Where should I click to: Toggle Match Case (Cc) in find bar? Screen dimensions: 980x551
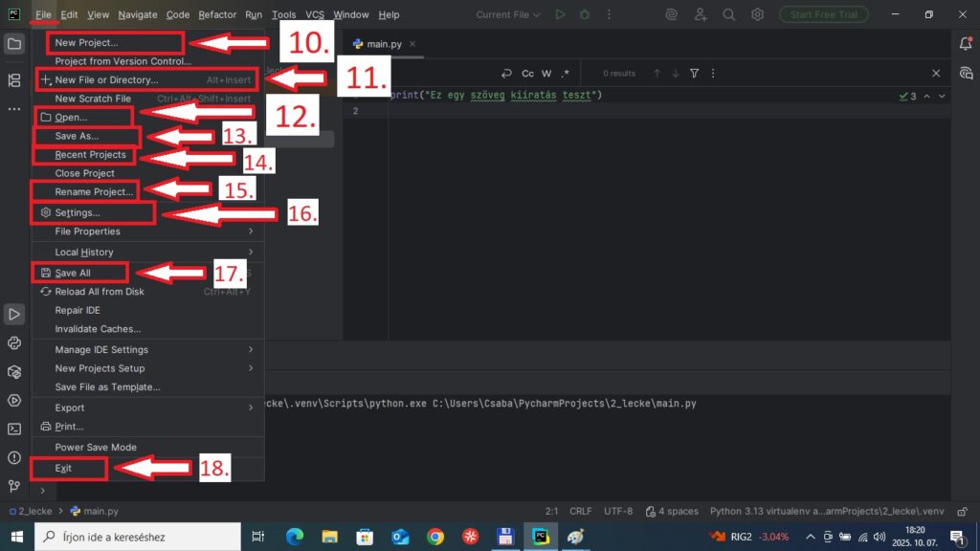tap(527, 74)
